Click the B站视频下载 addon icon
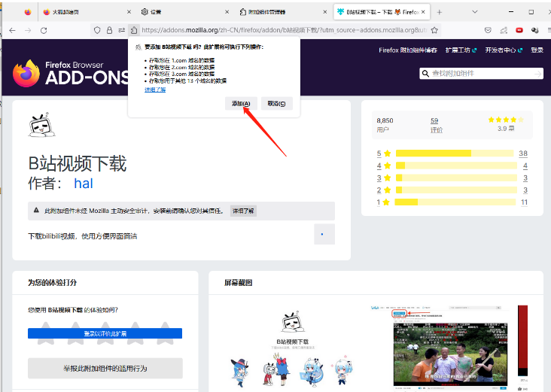This screenshot has width=551, height=392. pyautogui.click(x=41, y=125)
